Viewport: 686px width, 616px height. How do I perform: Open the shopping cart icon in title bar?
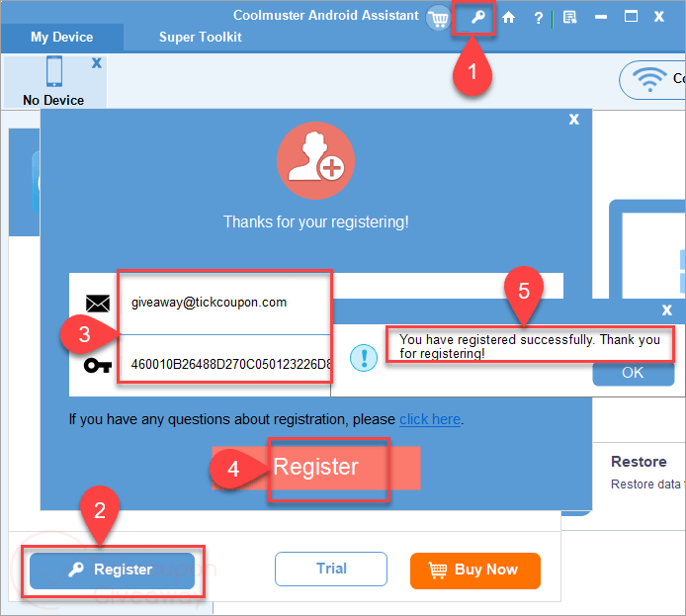point(438,18)
